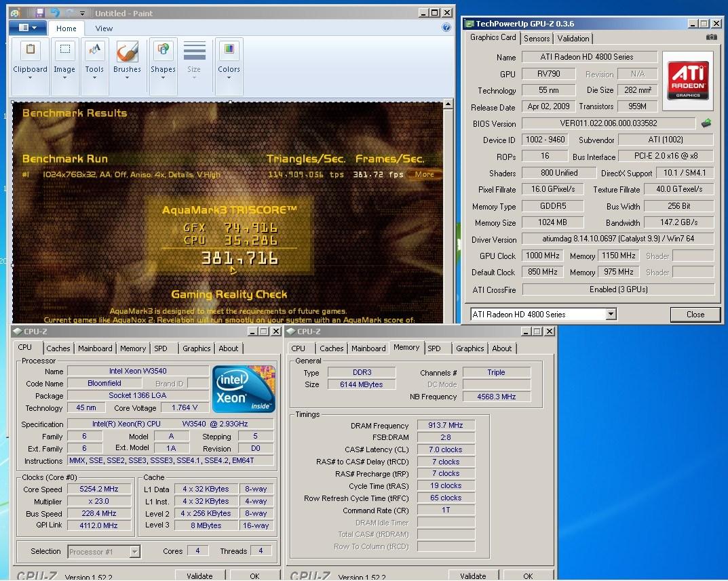Viewport: 728px width, 581px height.
Task: Click the More button in AquaMark results
Action: (x=424, y=174)
